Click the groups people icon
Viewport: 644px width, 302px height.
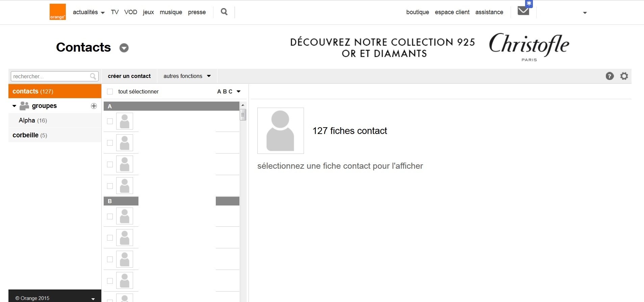click(x=24, y=106)
